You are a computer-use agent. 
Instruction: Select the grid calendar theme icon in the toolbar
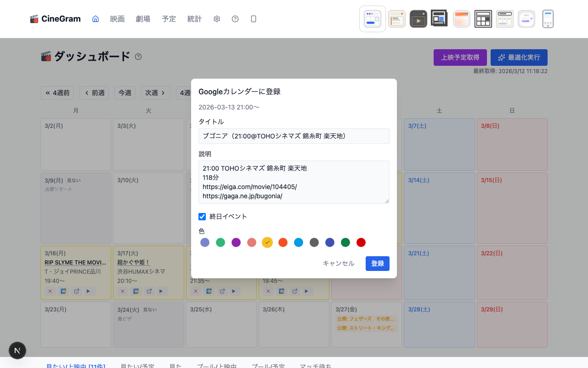[483, 18]
